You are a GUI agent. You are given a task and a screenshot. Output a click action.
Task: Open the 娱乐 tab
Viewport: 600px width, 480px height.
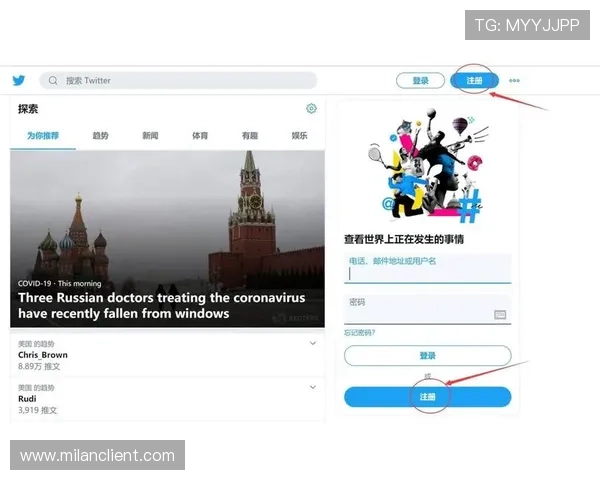click(x=299, y=136)
